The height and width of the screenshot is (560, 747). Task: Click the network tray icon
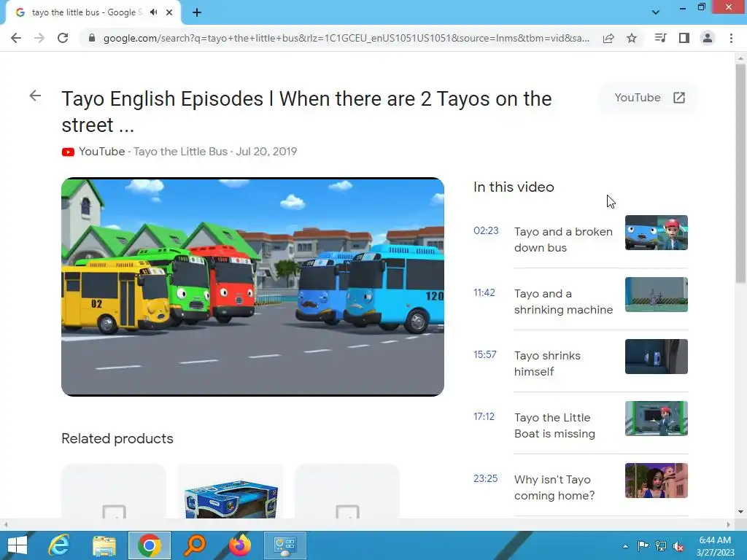(x=661, y=546)
